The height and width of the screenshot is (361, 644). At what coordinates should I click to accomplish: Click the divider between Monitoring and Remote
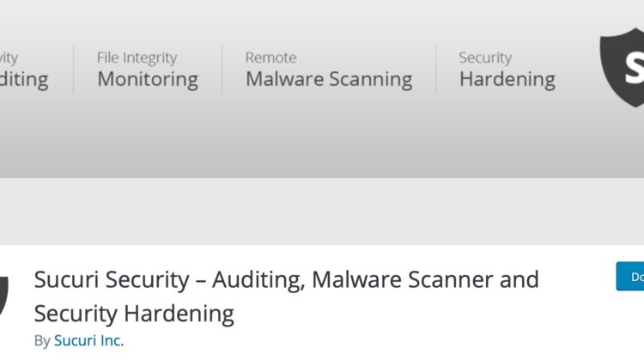222,69
